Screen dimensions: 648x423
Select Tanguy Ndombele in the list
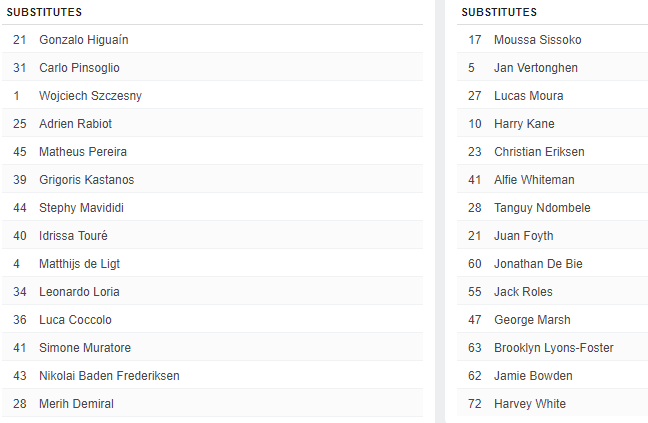click(542, 208)
